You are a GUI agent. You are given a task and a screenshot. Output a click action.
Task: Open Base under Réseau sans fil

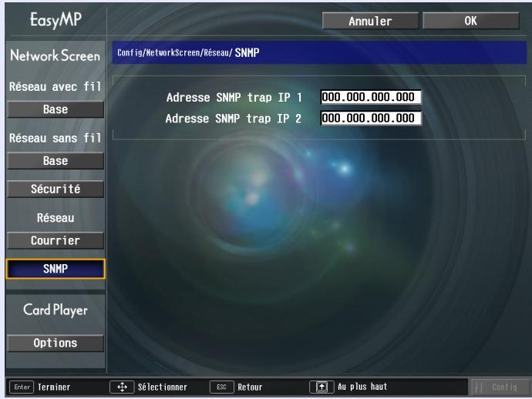coord(56,161)
